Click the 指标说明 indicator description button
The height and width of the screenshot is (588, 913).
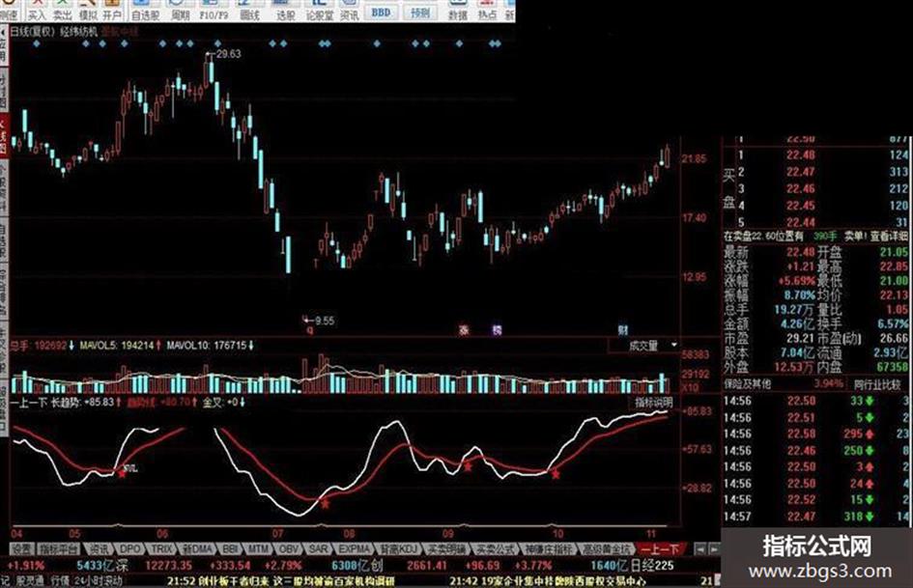tap(654, 403)
